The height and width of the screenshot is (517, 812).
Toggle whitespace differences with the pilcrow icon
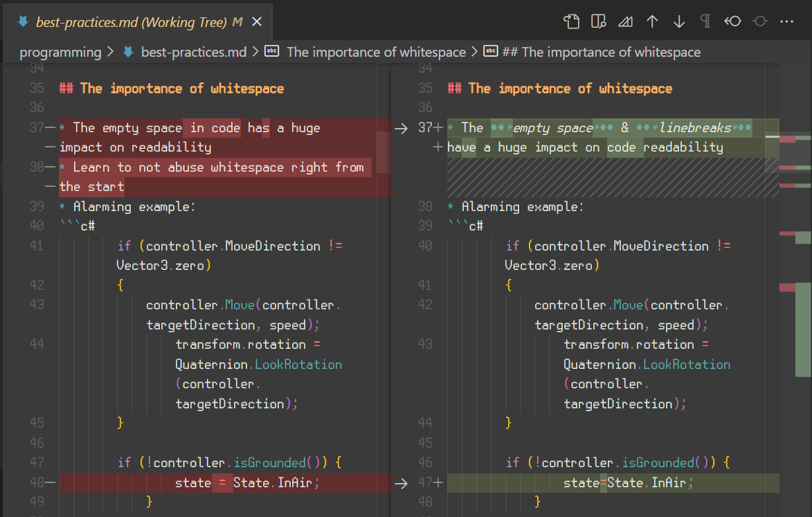[x=705, y=21]
